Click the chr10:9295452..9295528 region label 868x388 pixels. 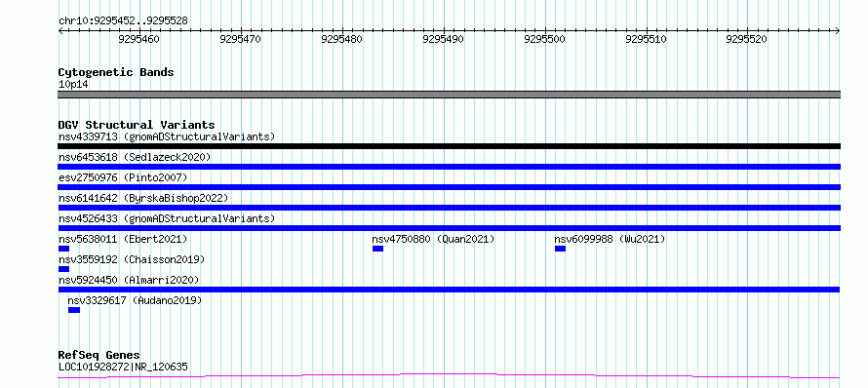[123, 20]
